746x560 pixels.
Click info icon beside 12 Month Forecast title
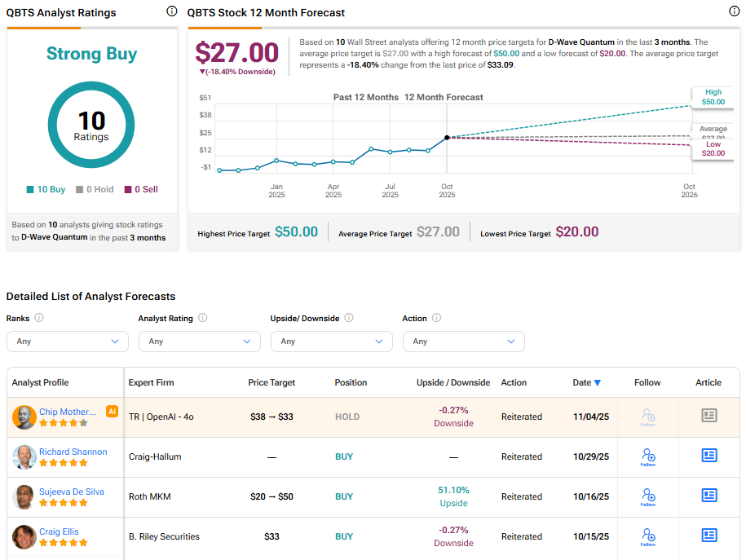[x=733, y=11]
